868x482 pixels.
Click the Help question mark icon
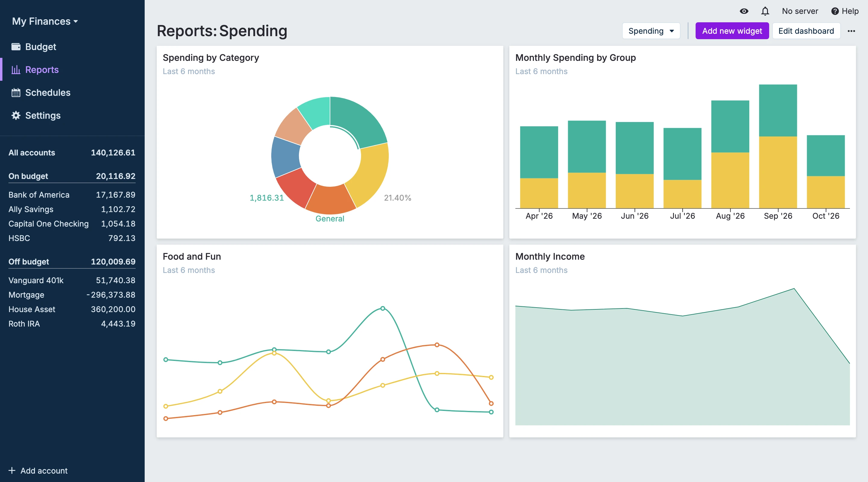pos(835,11)
